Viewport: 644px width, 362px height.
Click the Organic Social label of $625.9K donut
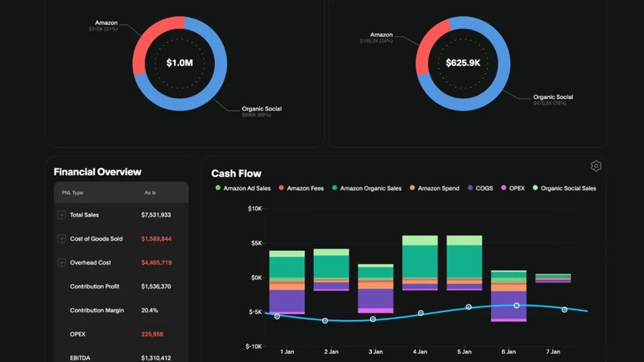pyautogui.click(x=553, y=97)
